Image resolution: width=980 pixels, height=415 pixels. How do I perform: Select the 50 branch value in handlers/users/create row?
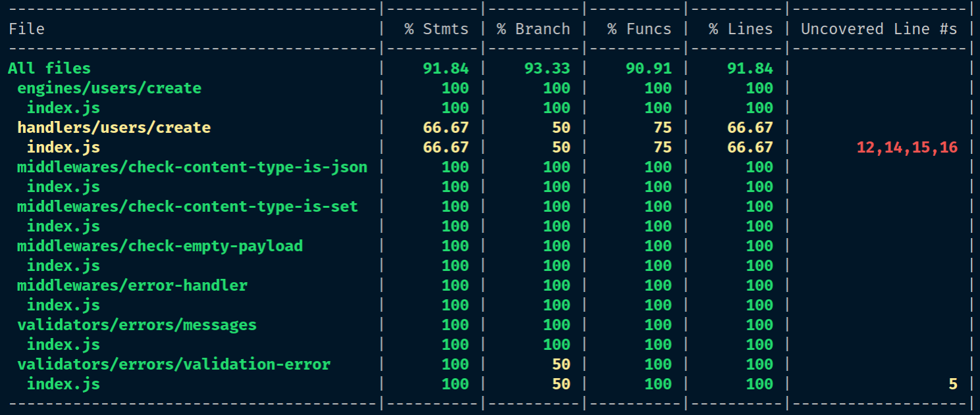561,128
